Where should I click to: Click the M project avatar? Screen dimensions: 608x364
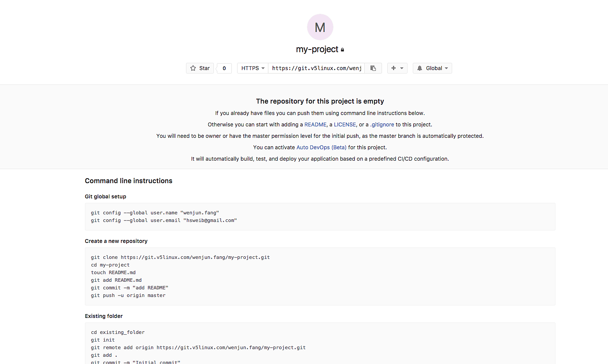tap(320, 27)
